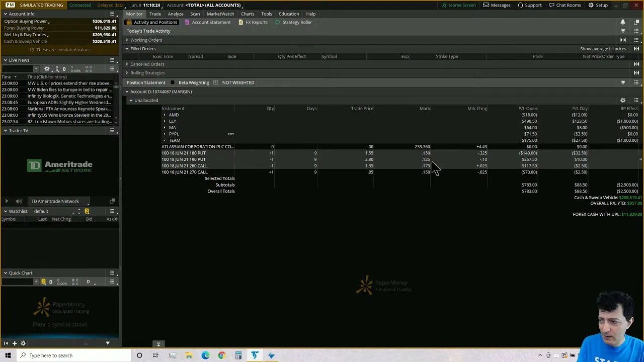Switch to the Analyze tab
Image resolution: width=644 pixels, height=362 pixels.
point(176,14)
